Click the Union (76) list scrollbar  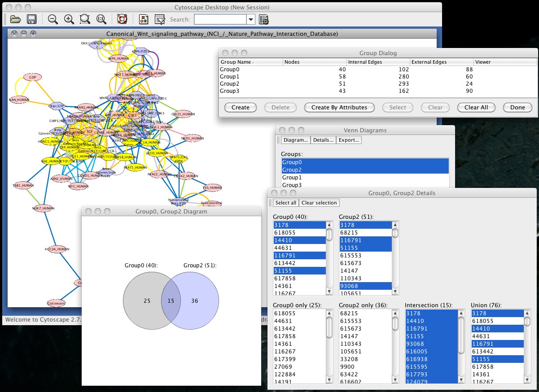coord(527,346)
